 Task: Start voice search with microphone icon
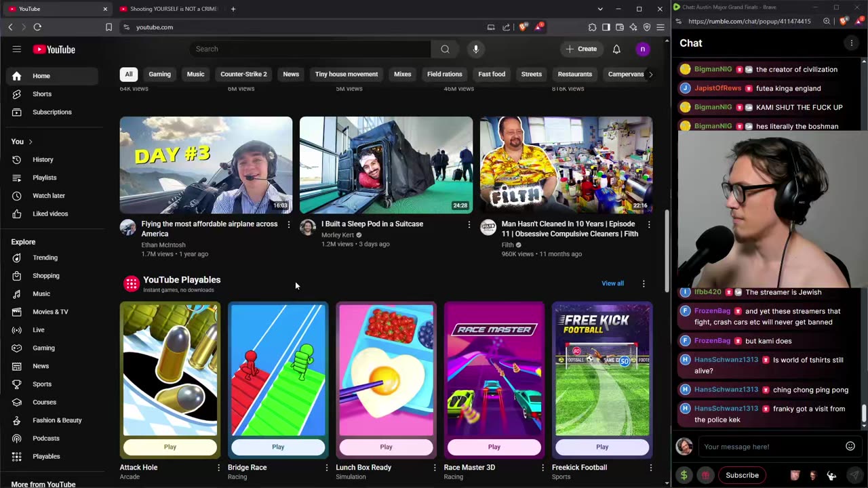point(476,49)
